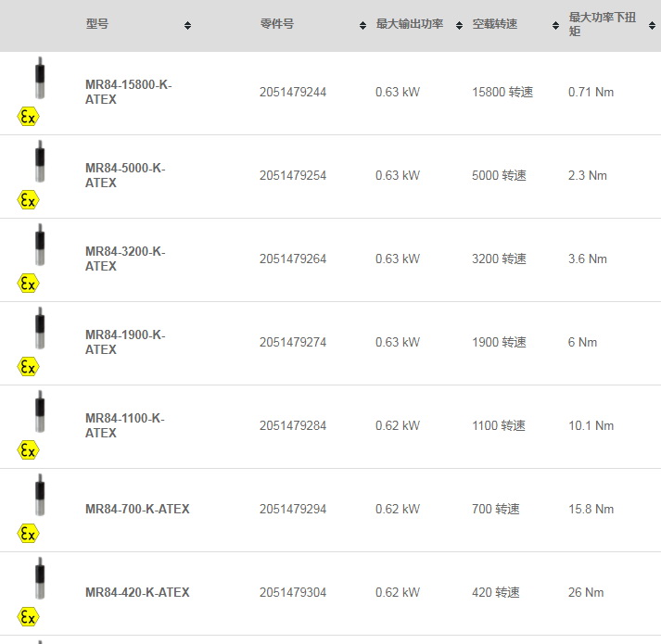Open the MR84-15800-K-ATEX motor thumbnail
The image size is (661, 644).
[40, 78]
